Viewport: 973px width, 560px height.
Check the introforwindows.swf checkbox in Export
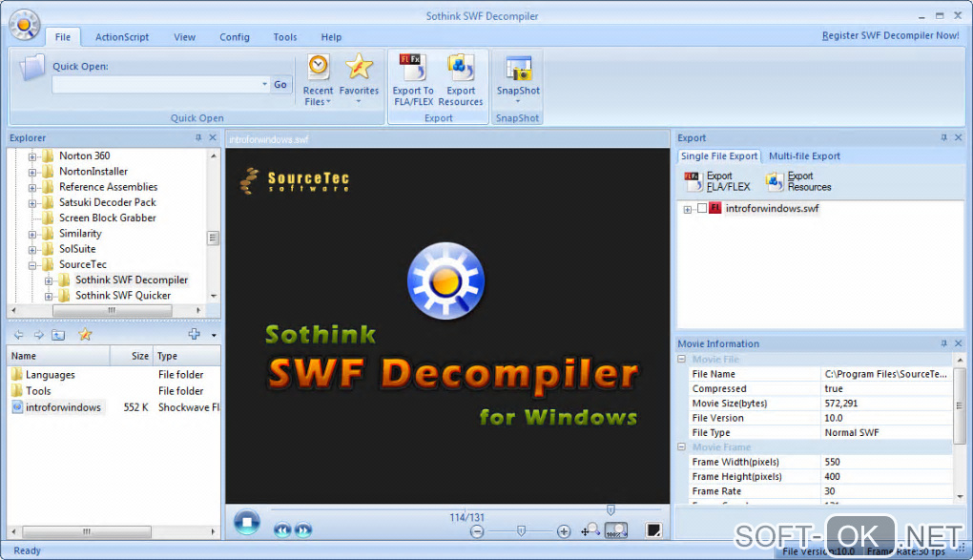tap(702, 209)
